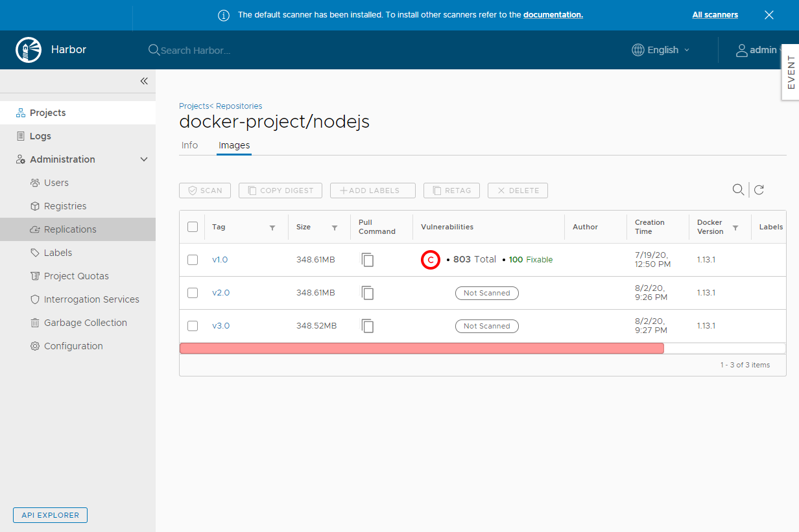The width and height of the screenshot is (799, 532).
Task: Click the Interrogation Services shield icon
Action: click(x=35, y=299)
